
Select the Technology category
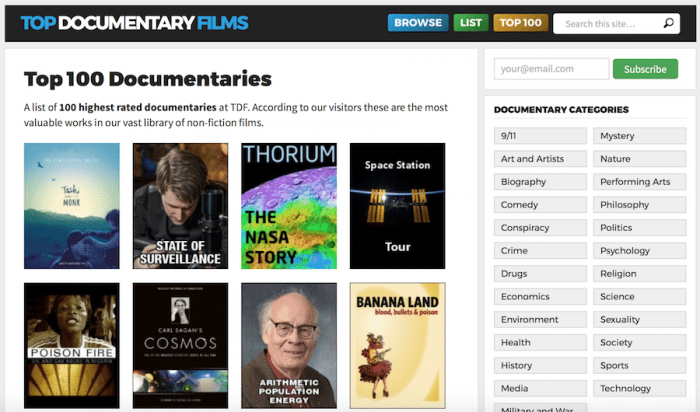click(639, 388)
